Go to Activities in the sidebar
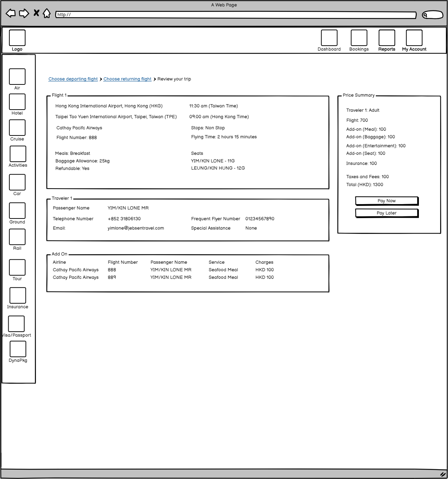This screenshot has height=479, width=448. (18, 154)
